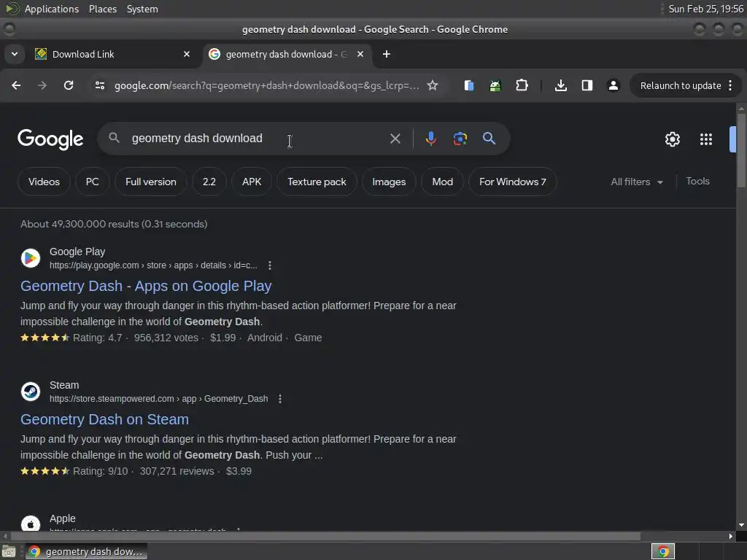Image resolution: width=747 pixels, height=560 pixels.
Task: Open a new browser tab
Action: pyautogui.click(x=387, y=54)
